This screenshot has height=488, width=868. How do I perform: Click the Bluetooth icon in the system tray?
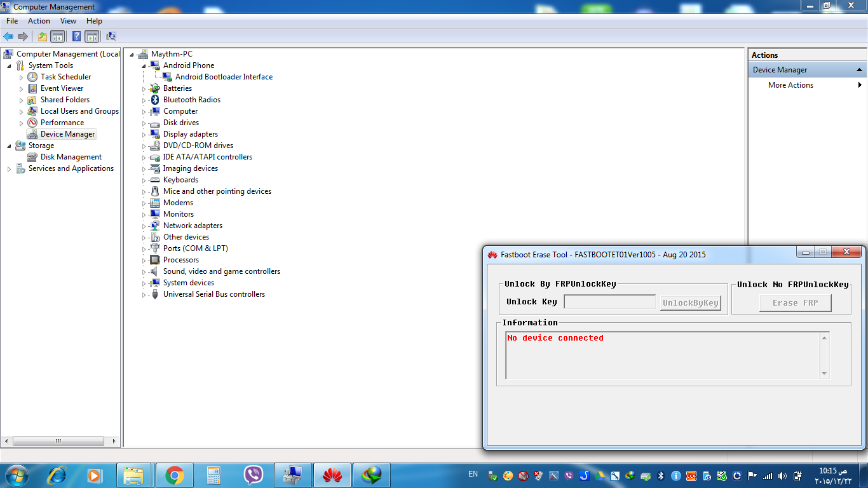pyautogui.click(x=660, y=475)
